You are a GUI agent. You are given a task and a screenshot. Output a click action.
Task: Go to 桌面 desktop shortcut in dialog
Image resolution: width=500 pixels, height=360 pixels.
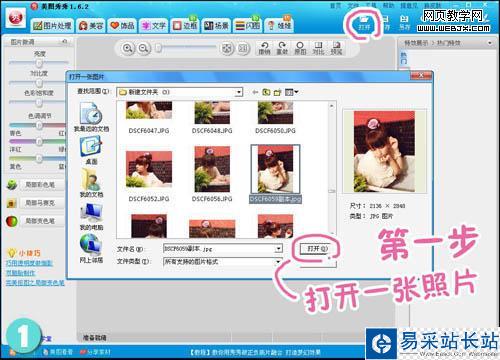91,151
